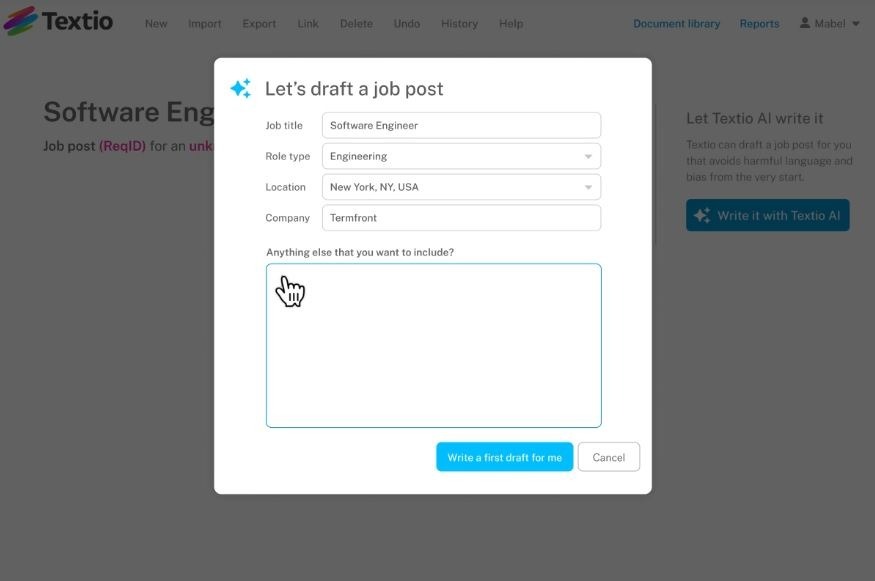Click into the Job title field
The image size is (875, 581).
461,126
